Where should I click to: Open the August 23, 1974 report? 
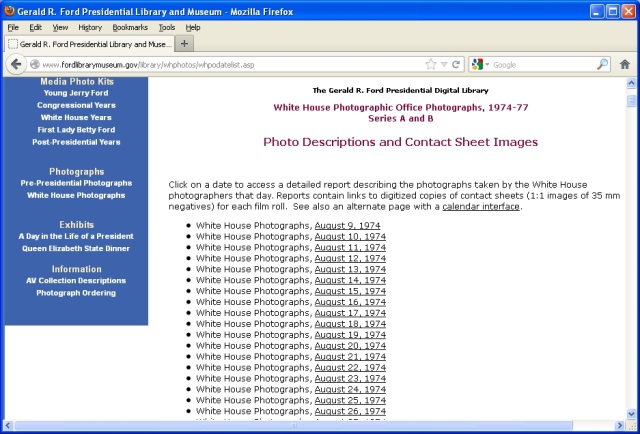350,378
